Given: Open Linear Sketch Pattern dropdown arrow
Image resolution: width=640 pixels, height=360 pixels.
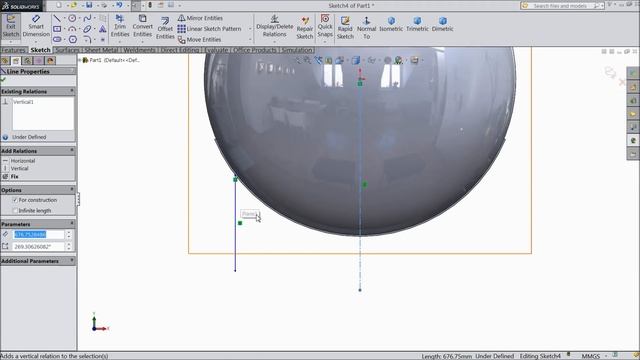Looking at the screenshot, I should [250, 29].
